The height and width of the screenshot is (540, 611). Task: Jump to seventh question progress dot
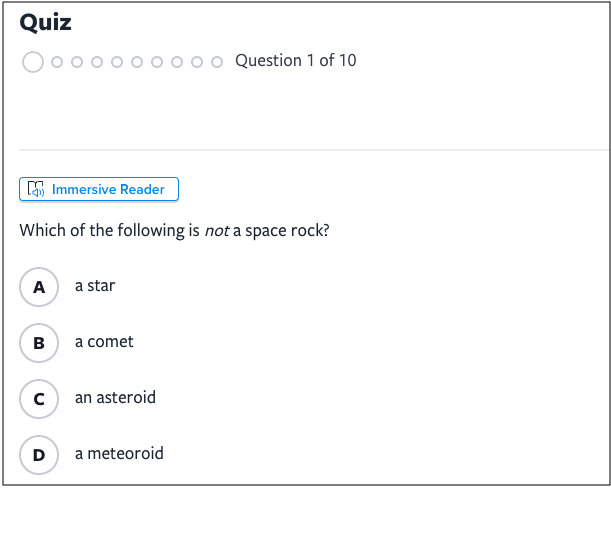157,62
